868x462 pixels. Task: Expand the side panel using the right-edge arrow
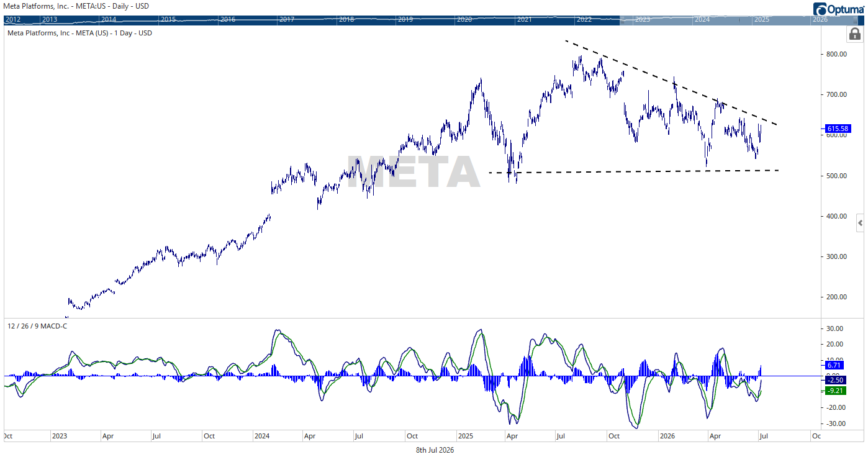point(860,222)
